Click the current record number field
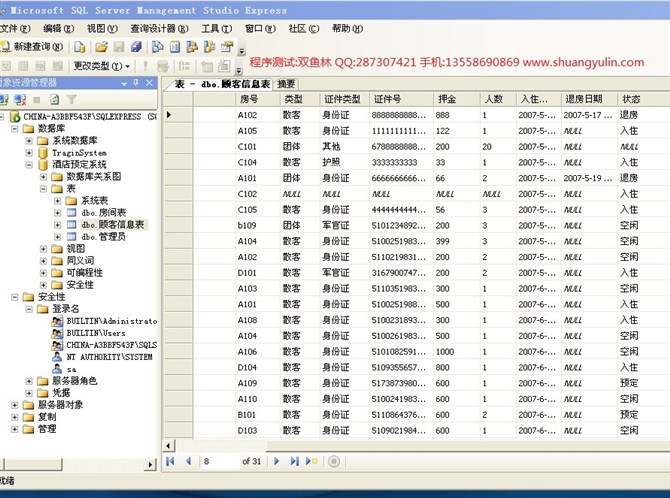This screenshot has width=670, height=498. (220, 461)
